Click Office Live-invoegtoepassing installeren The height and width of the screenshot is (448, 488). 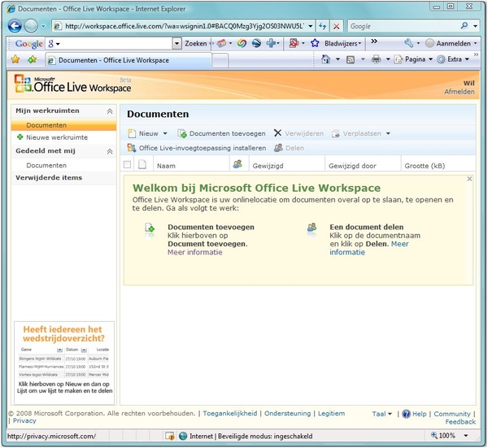click(x=197, y=148)
